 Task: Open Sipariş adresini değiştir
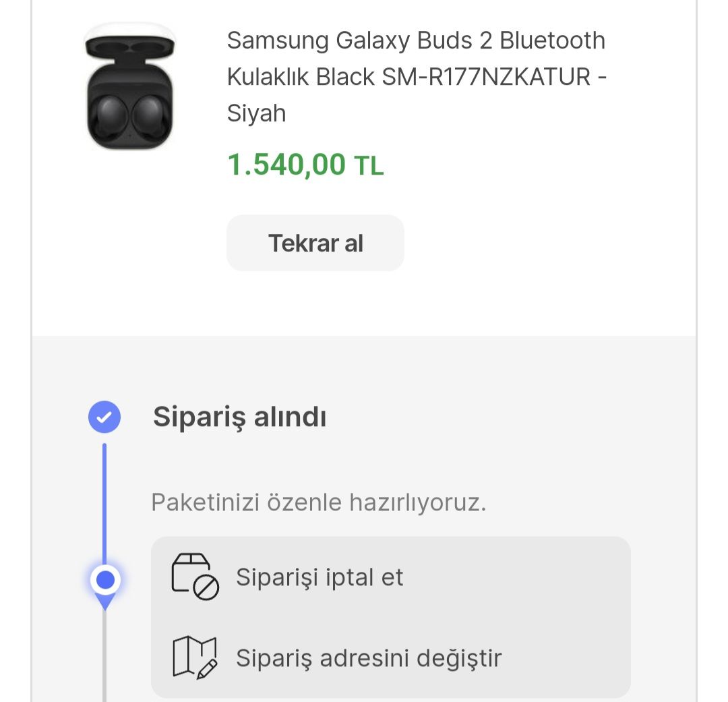tap(369, 655)
